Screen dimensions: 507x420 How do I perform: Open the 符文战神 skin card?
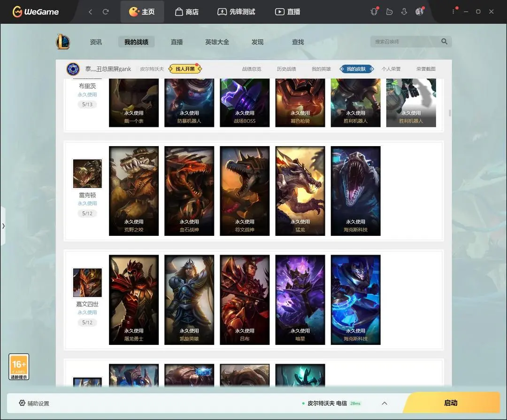pos(245,191)
